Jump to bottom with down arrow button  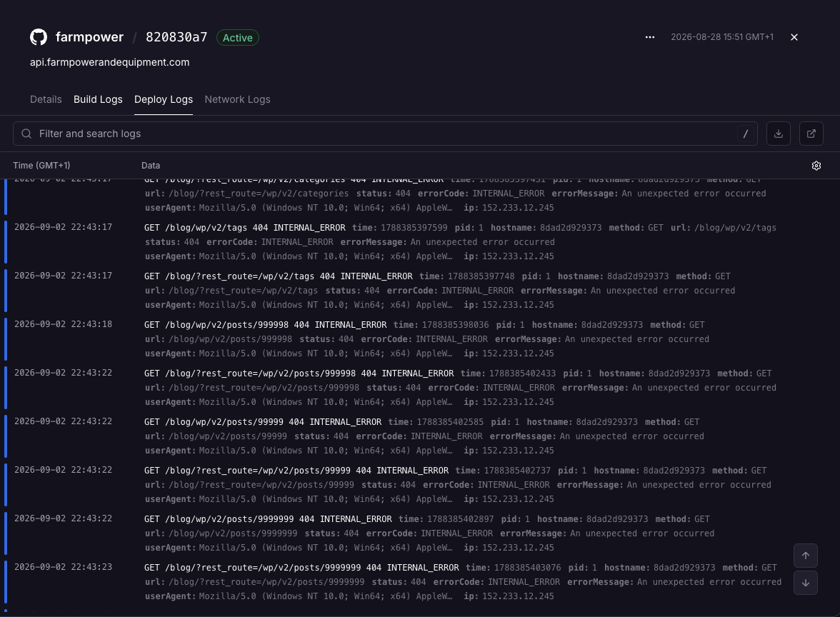(806, 583)
